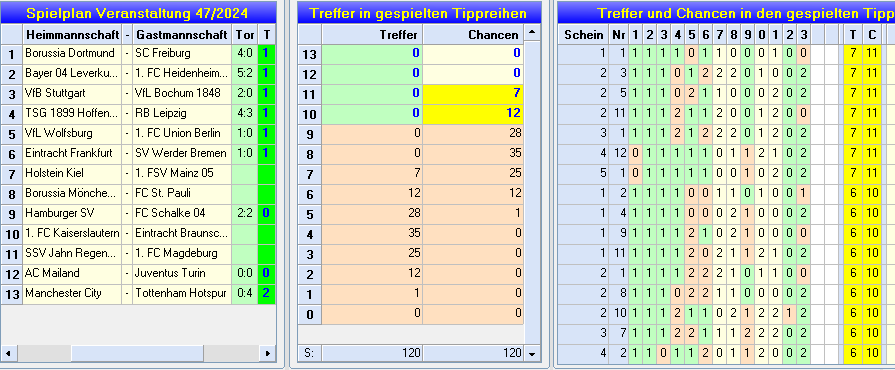Select the 1. FC Magdeburg cell
895x370 pixels.
pyautogui.click(x=183, y=254)
